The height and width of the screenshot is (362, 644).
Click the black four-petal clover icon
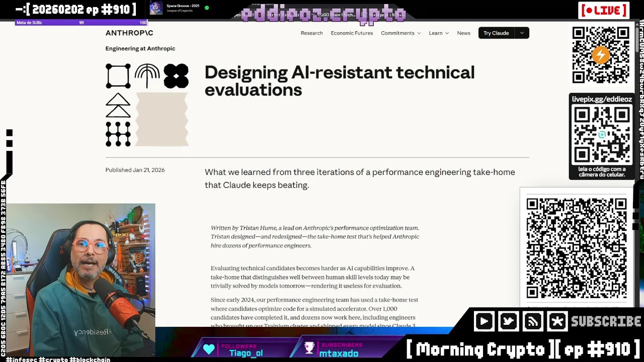click(x=176, y=76)
